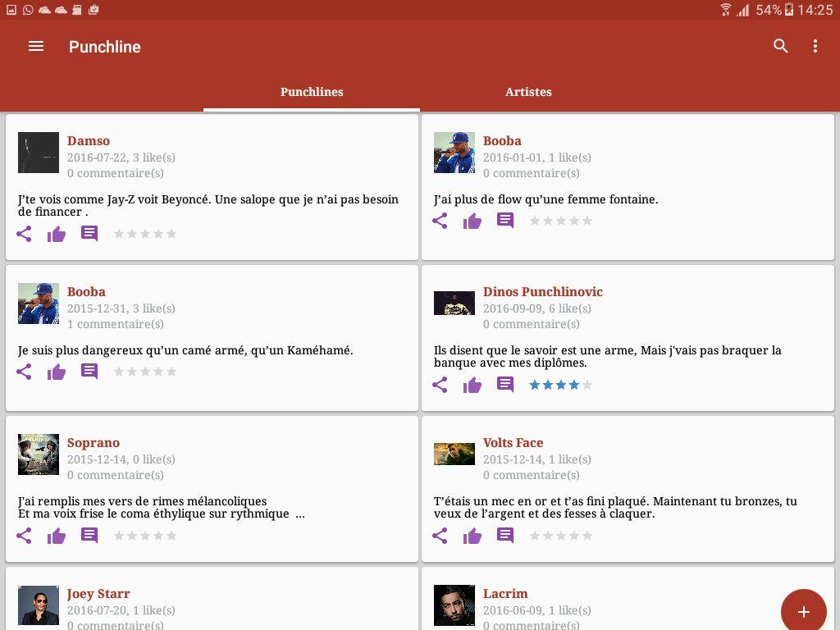Tap the Lacrim portrait thumbnail
The image size is (840, 630).
click(454, 605)
